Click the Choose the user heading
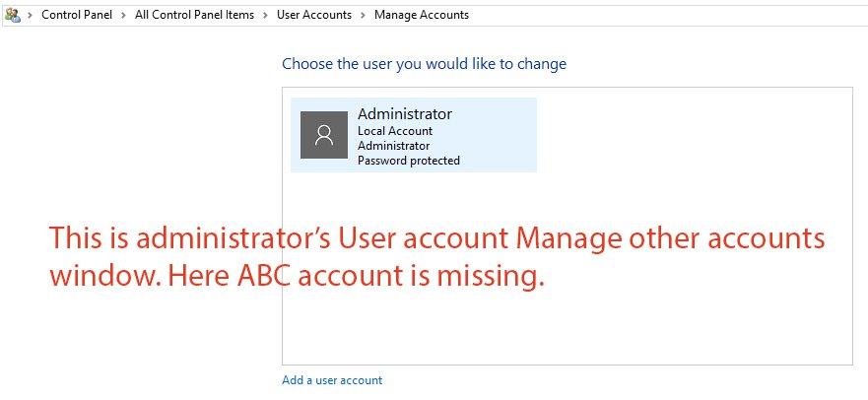This screenshot has width=868, height=400. [x=424, y=64]
